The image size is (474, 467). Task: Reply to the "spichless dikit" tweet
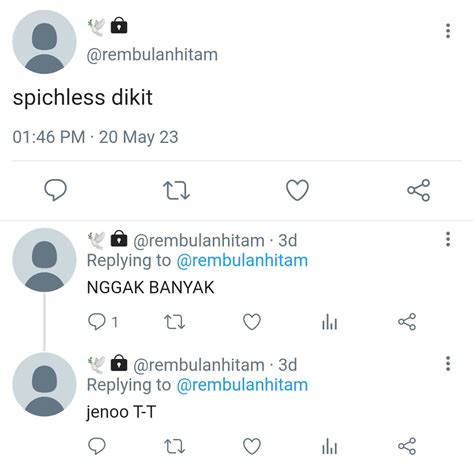coord(55,190)
